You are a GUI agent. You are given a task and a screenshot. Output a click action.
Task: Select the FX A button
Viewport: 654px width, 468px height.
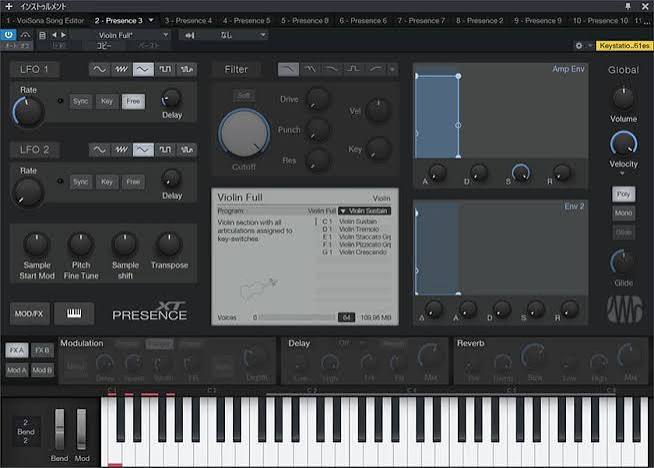point(17,350)
